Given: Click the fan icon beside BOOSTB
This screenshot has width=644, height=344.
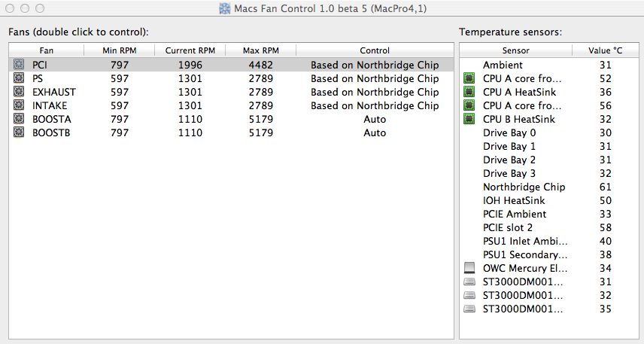Looking at the screenshot, I should pos(19,132).
